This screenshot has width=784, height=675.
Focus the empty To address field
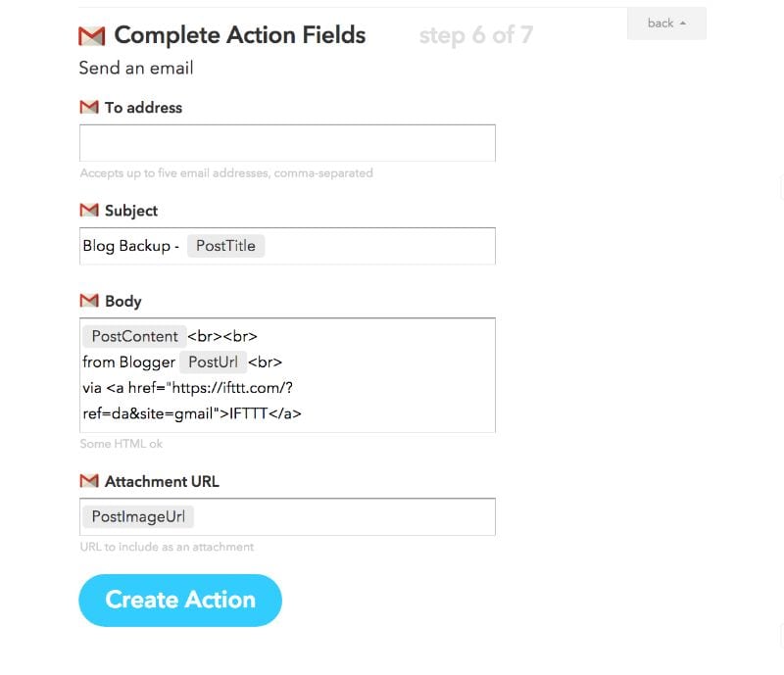(x=287, y=143)
